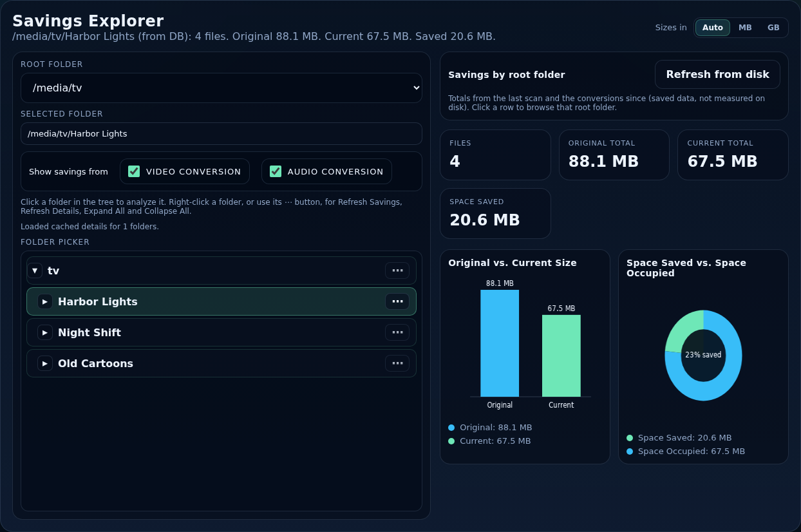Click the green Current bar in chart
The width and height of the screenshot is (801, 532).
click(561, 356)
